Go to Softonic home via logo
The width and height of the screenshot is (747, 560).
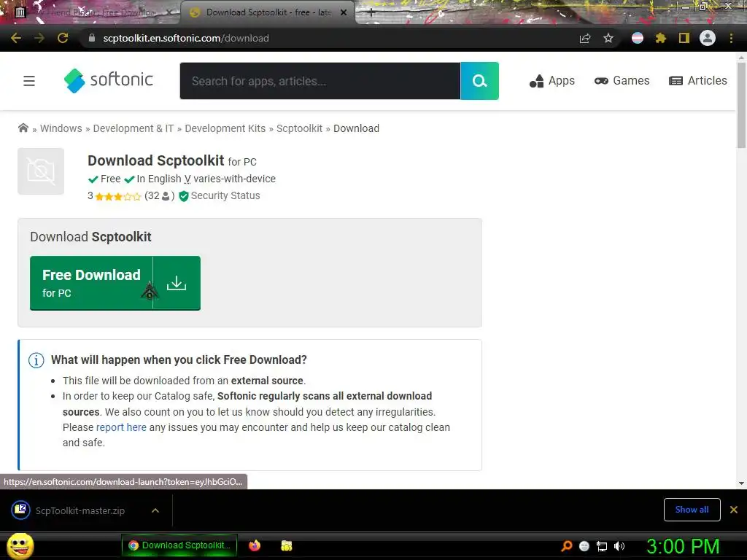click(109, 80)
